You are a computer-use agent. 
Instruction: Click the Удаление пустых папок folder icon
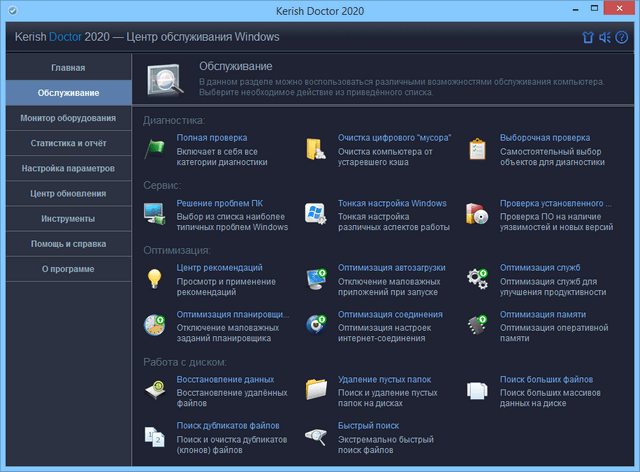tap(317, 389)
